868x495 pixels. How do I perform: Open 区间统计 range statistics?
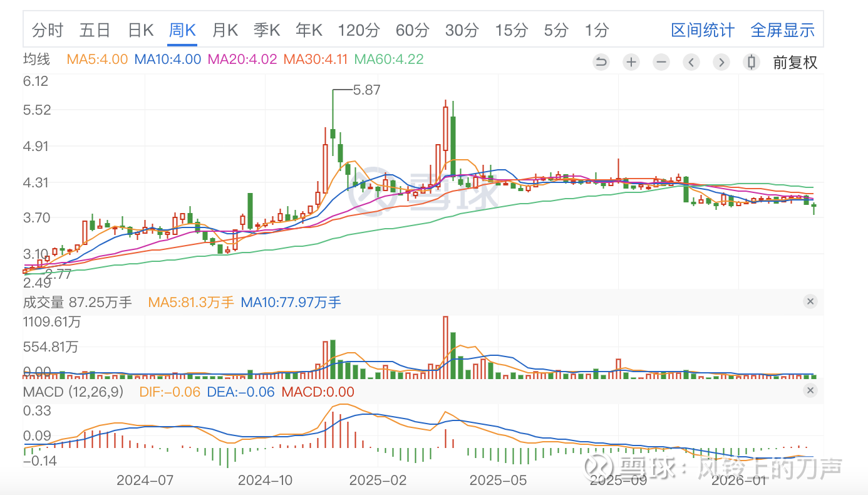point(703,30)
